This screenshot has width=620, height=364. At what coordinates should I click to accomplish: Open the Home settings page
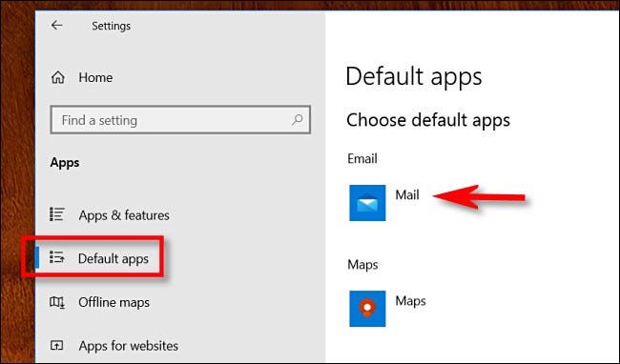click(x=95, y=77)
